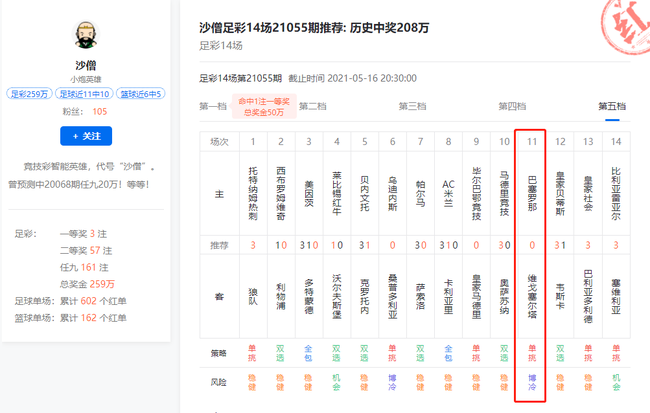Click strategy 单挑 for match 1
This screenshot has height=413, width=650.
tap(252, 353)
